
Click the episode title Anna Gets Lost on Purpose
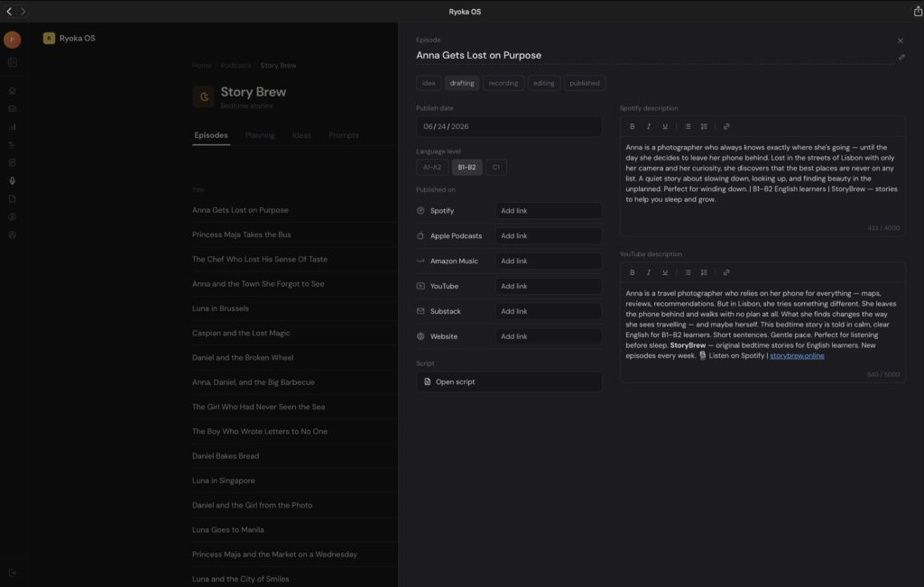(478, 55)
